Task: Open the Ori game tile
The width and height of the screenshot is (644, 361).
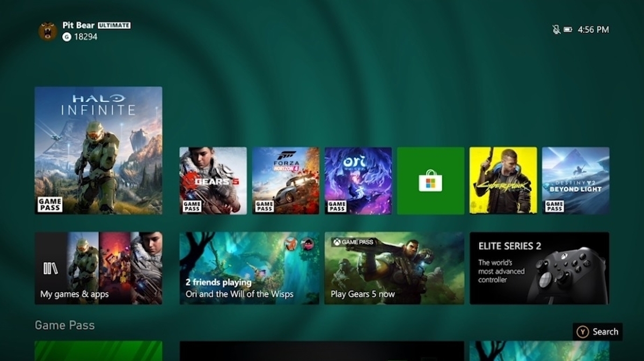Action: coord(358,181)
